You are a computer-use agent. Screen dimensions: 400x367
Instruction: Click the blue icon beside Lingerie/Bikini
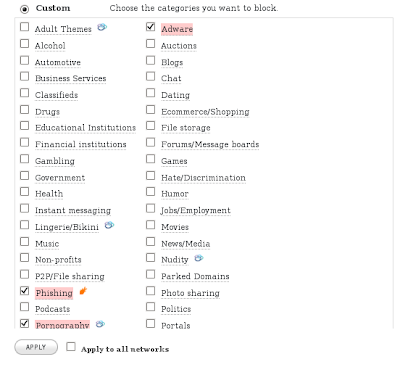[x=109, y=225]
